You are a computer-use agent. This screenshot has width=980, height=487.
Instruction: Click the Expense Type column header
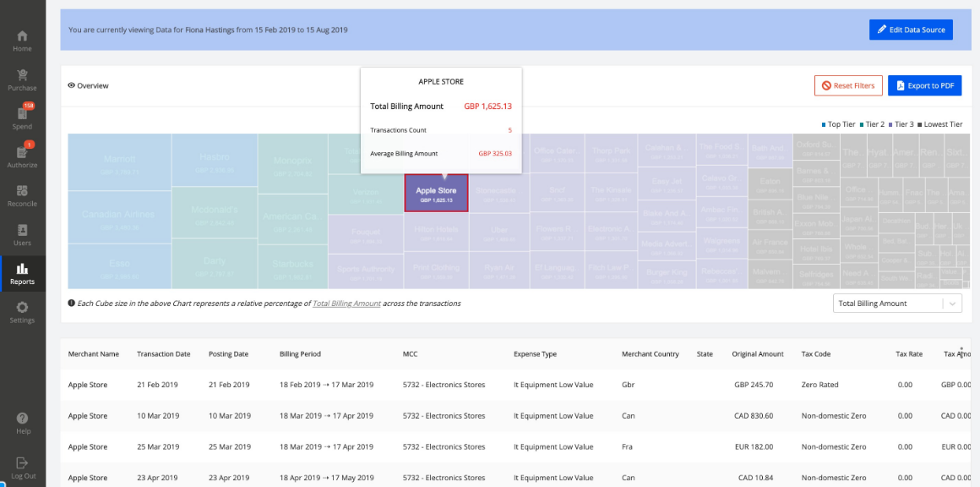[535, 354]
